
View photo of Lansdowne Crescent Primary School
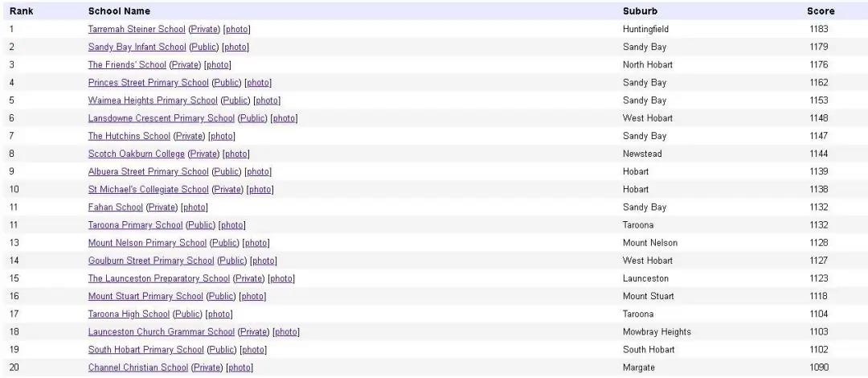pyautogui.click(x=285, y=118)
